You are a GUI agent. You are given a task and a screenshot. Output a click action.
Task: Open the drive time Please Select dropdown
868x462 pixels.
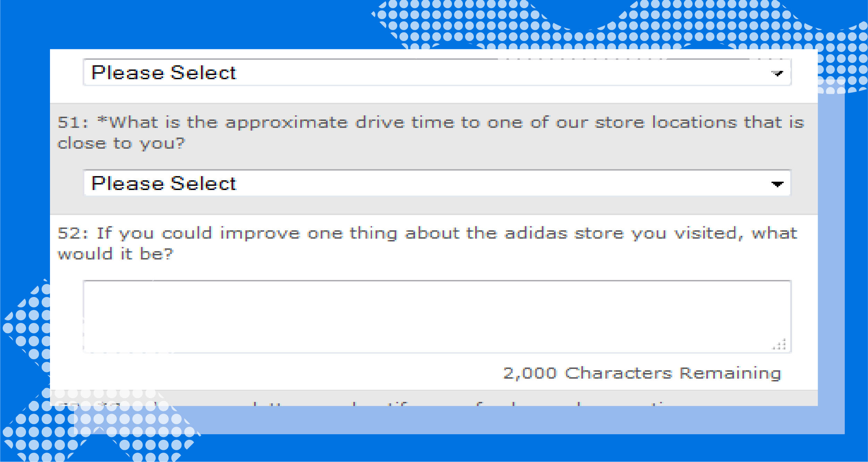coord(437,183)
